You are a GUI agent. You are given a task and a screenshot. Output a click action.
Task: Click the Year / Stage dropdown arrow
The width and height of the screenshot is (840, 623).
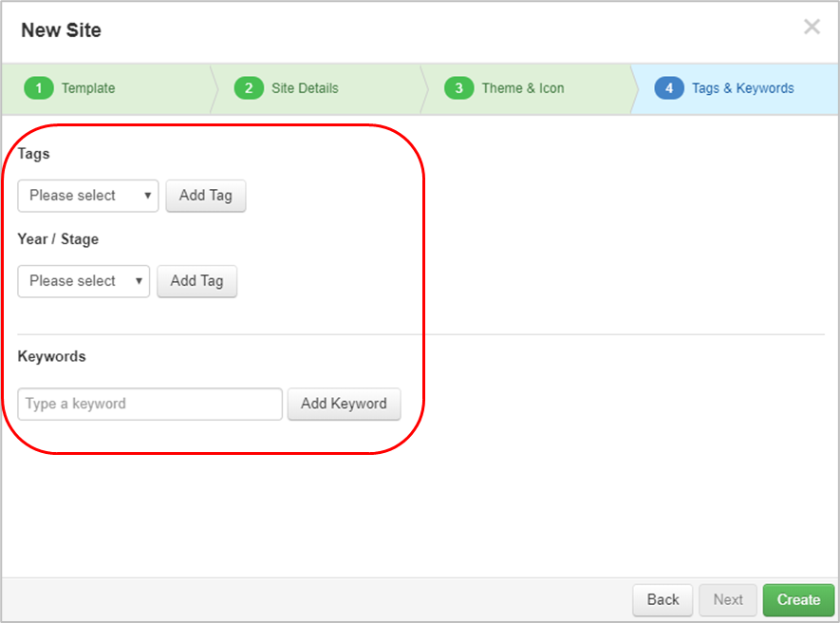pos(139,281)
